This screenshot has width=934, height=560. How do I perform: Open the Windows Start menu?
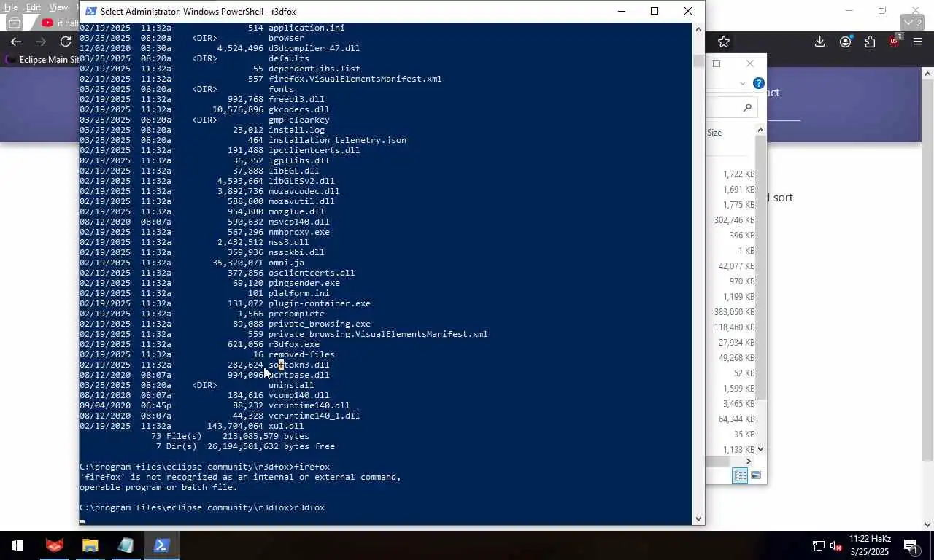click(x=17, y=545)
